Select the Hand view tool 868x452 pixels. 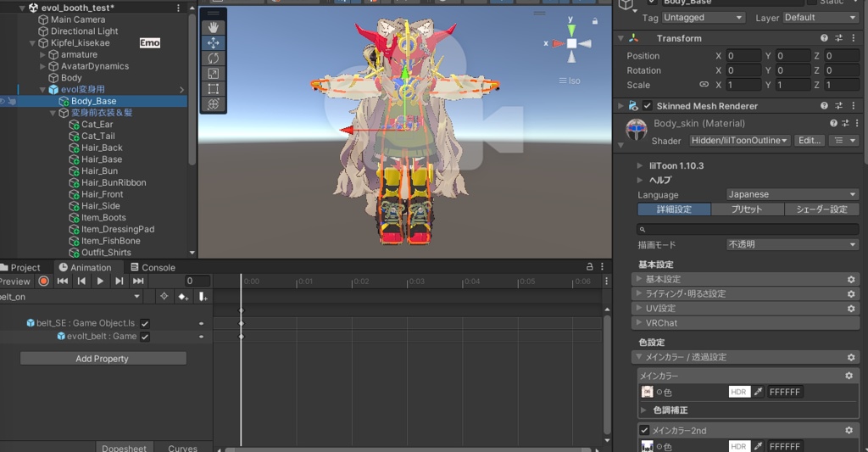[214, 27]
